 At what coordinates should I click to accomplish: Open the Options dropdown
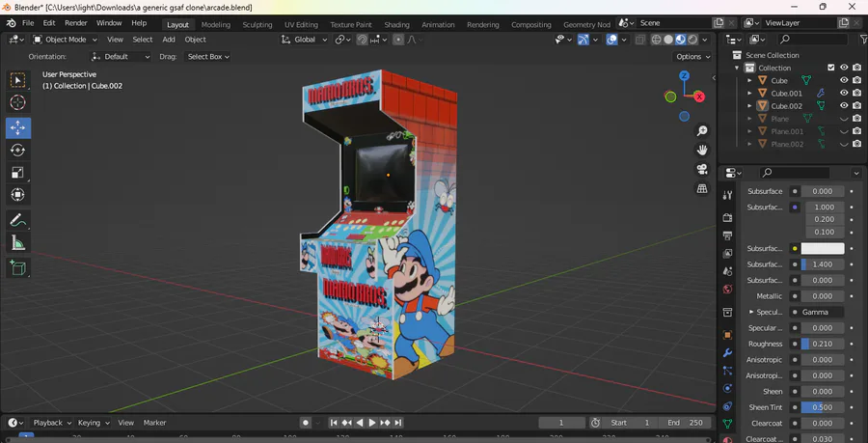(x=692, y=57)
